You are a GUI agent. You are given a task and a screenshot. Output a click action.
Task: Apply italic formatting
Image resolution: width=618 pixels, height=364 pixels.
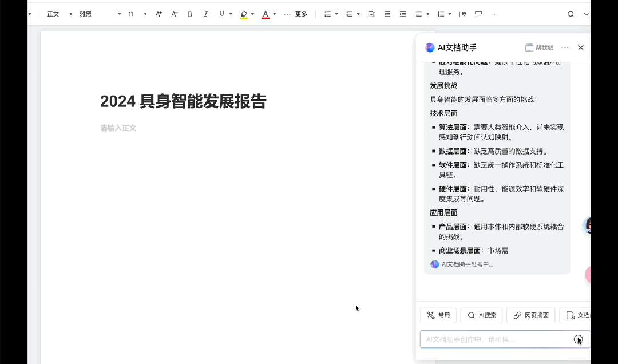coord(205,14)
